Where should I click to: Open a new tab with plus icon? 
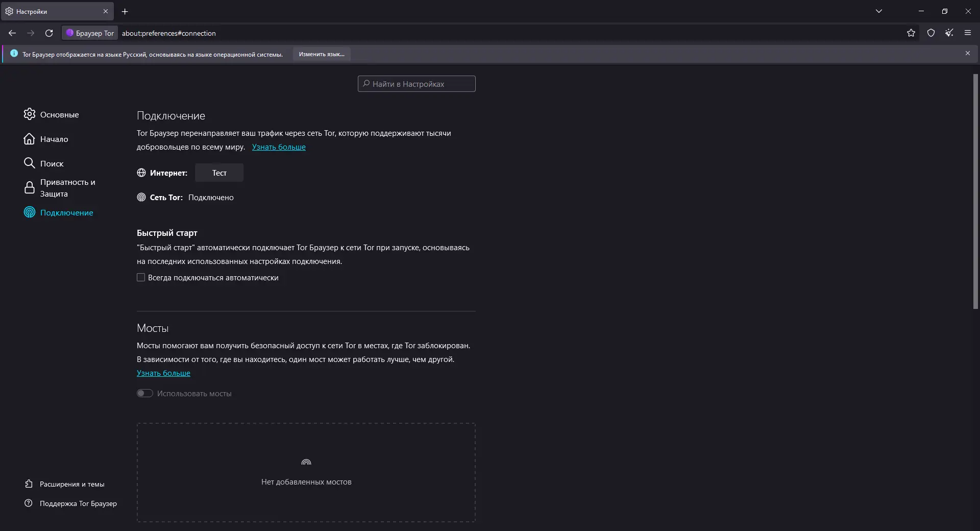pos(125,11)
